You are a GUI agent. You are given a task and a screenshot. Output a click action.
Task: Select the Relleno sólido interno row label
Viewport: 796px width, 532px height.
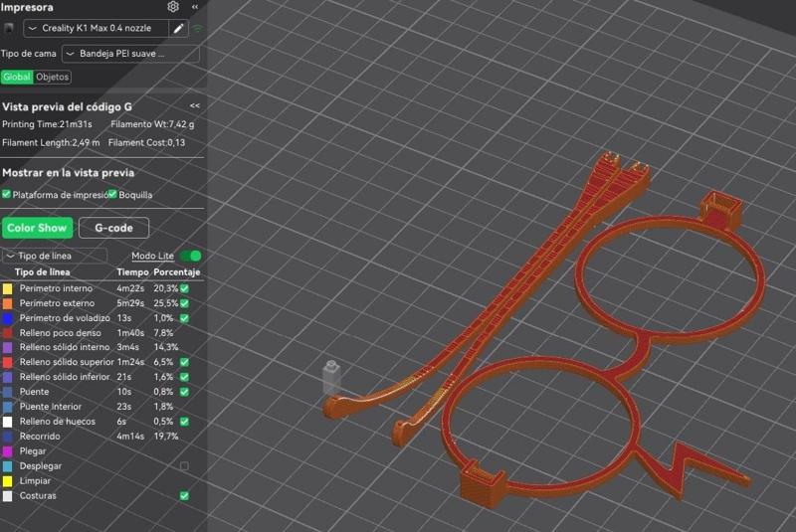click(x=65, y=347)
